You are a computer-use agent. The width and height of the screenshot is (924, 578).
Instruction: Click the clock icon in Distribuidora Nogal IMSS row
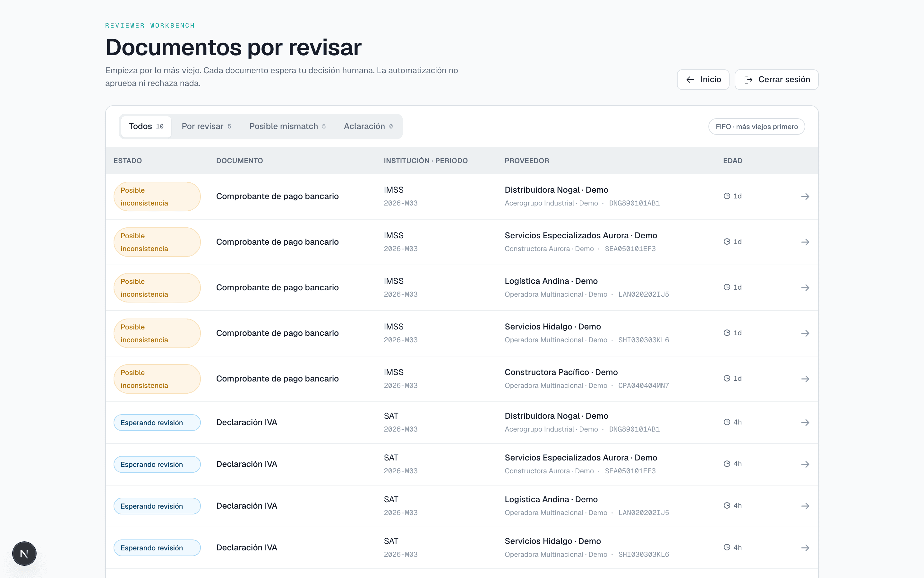tap(727, 196)
